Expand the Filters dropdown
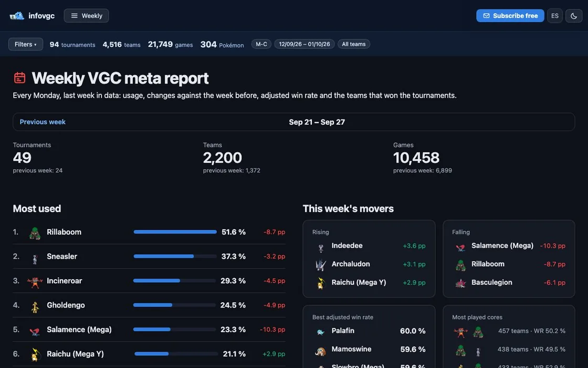This screenshot has width=588, height=368. click(x=26, y=44)
